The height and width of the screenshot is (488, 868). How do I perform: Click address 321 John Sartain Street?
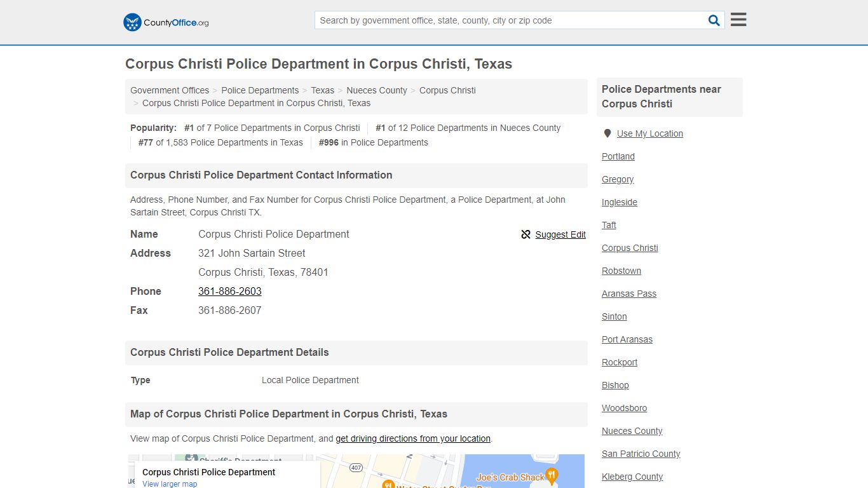click(x=252, y=253)
